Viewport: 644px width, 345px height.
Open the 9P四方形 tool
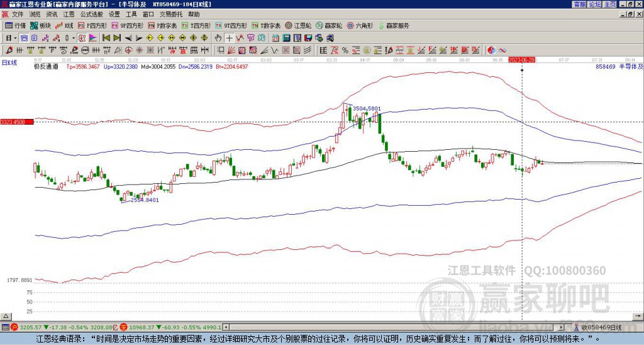[x=128, y=25]
